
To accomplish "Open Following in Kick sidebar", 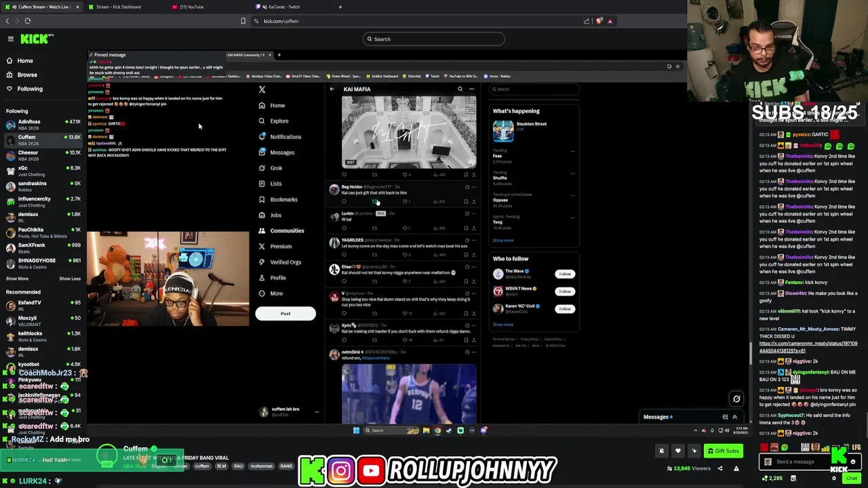I will [30, 89].
